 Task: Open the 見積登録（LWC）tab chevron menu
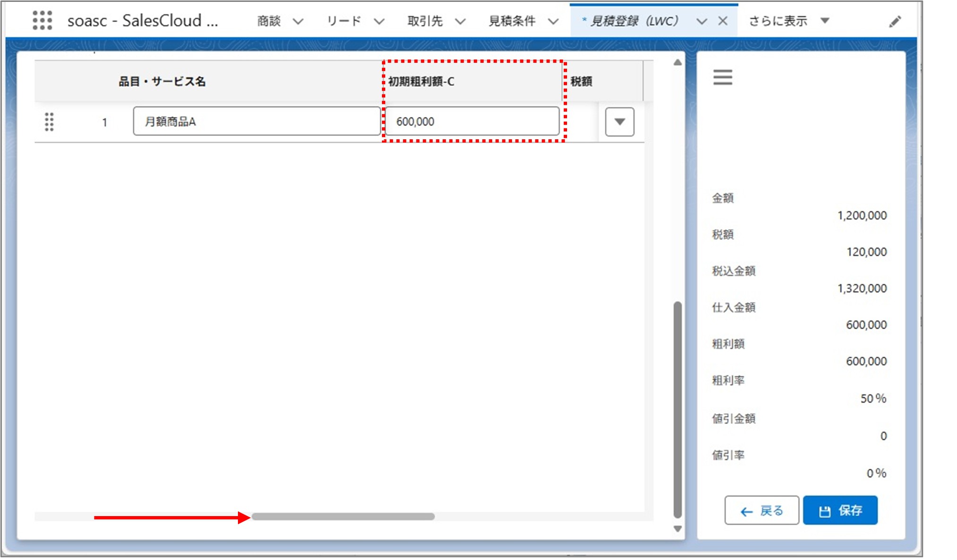pyautogui.click(x=702, y=21)
